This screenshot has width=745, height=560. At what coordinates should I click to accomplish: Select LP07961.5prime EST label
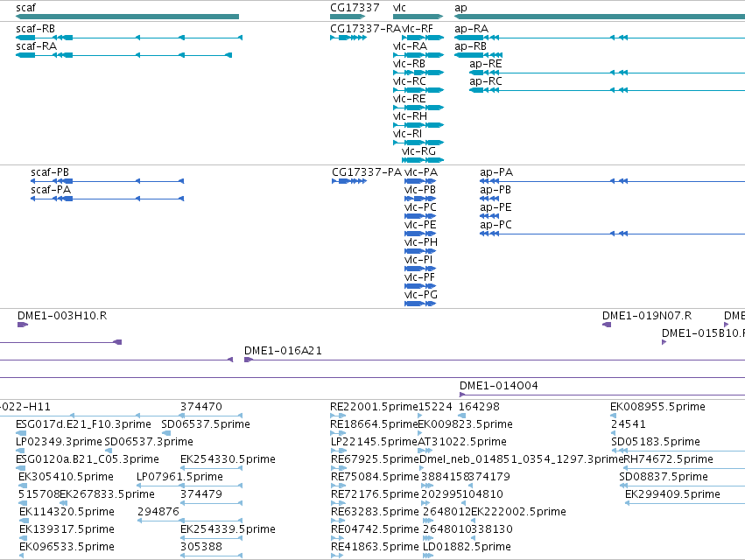click(180, 477)
